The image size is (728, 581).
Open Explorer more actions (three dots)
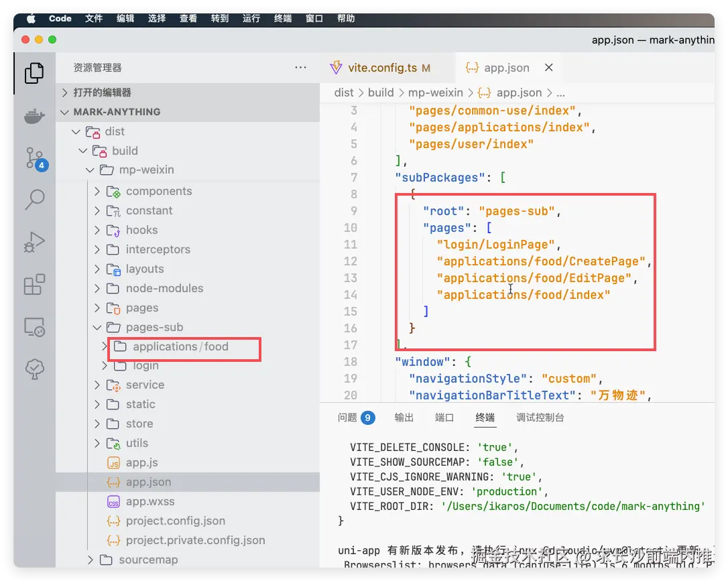point(300,68)
